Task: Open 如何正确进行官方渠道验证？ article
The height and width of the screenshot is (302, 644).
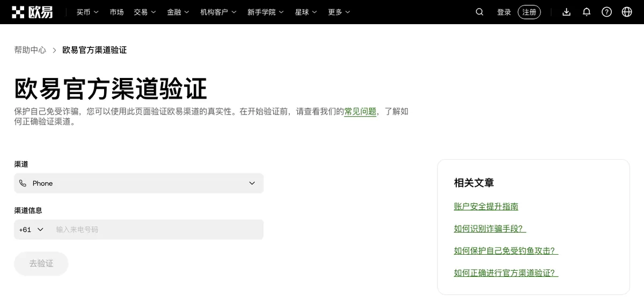Action: [506, 272]
